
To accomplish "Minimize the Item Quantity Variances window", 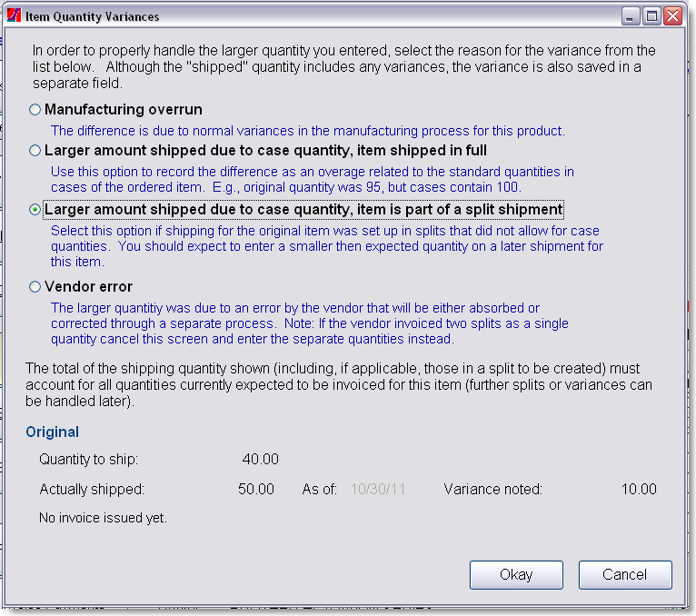I will [631, 16].
